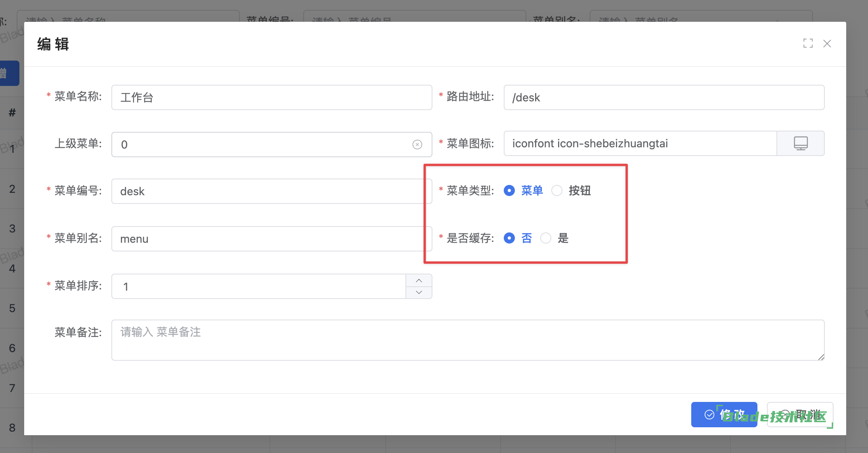Set 是否缓存 to 是

(x=554, y=238)
